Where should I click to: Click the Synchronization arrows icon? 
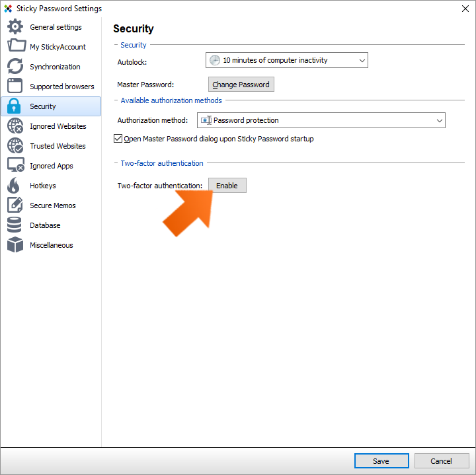(x=15, y=66)
